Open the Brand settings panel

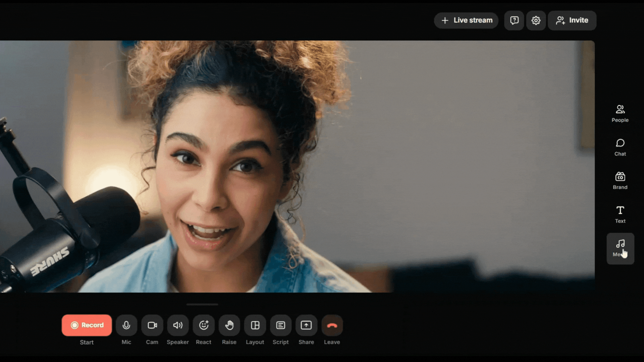coord(620,181)
